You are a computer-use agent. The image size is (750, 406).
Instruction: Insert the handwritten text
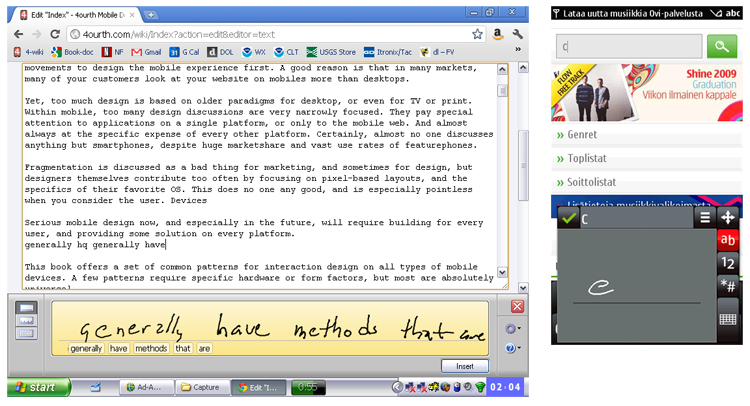[x=465, y=366]
